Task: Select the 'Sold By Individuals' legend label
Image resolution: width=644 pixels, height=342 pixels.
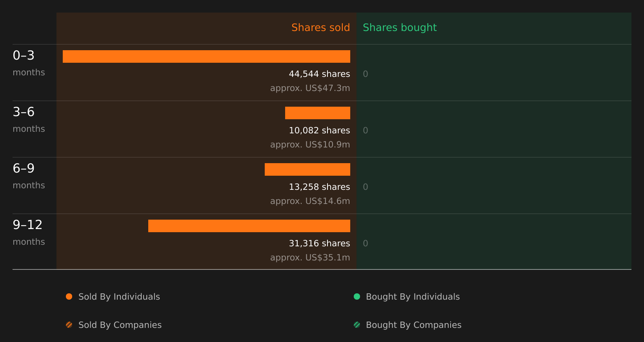Action: click(119, 297)
